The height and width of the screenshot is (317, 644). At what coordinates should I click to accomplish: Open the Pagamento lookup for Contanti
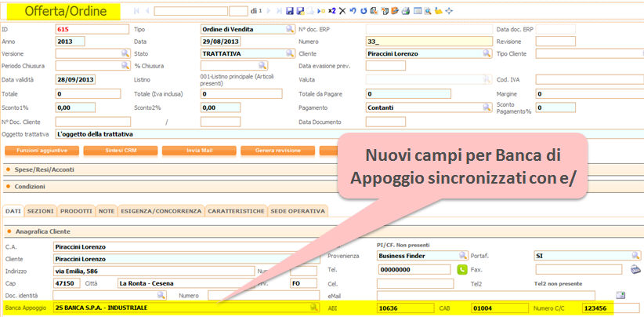click(x=487, y=107)
